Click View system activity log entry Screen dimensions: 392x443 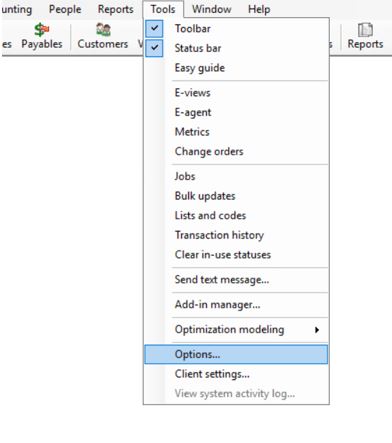tap(236, 394)
